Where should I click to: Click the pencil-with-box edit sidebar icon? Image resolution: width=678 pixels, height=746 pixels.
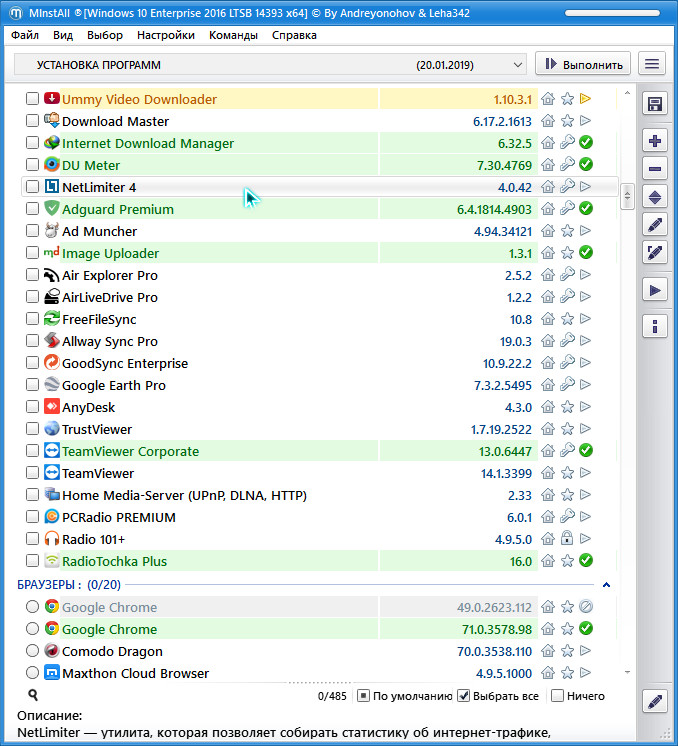click(x=655, y=252)
